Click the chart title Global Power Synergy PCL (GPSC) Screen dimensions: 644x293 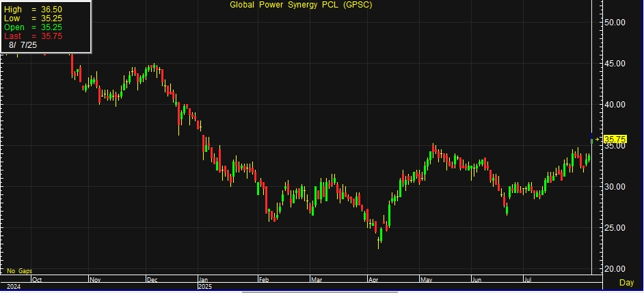coord(301,5)
